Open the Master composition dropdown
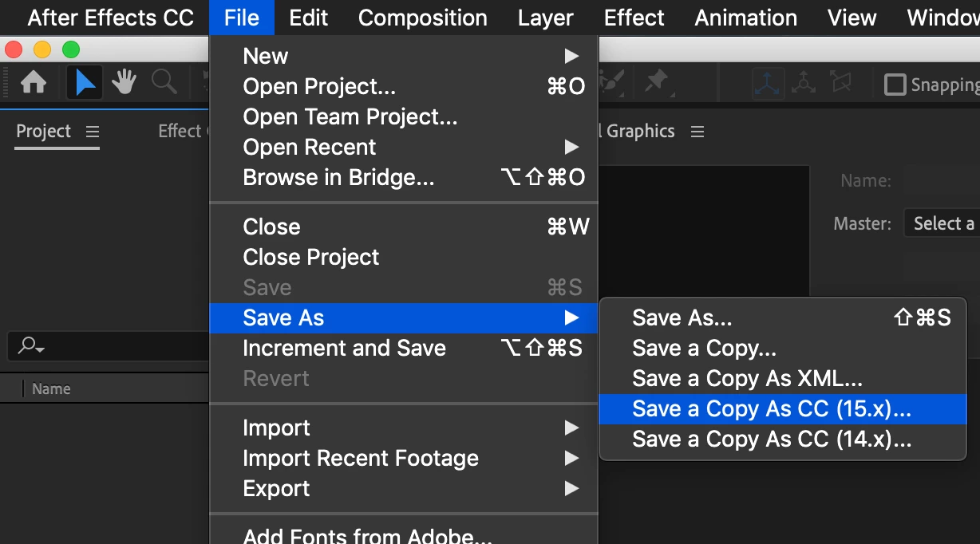The image size is (980, 544). pyautogui.click(x=942, y=223)
